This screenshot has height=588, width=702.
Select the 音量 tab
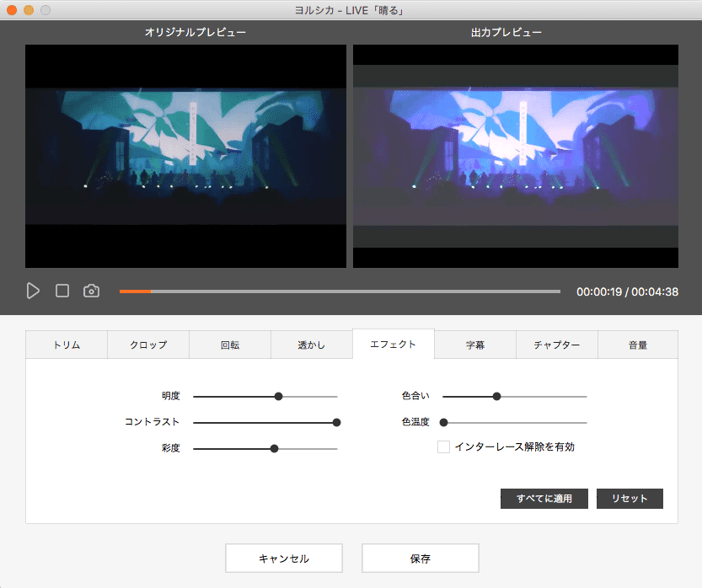click(638, 345)
